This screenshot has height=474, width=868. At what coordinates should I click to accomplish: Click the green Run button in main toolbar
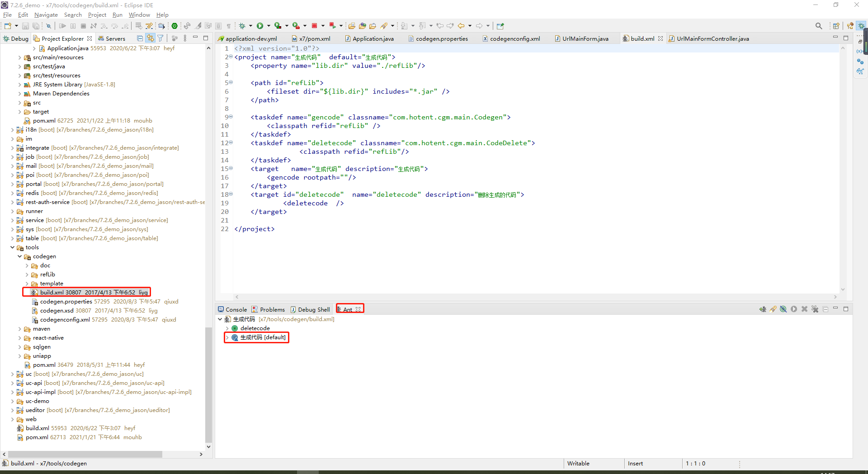point(260,26)
